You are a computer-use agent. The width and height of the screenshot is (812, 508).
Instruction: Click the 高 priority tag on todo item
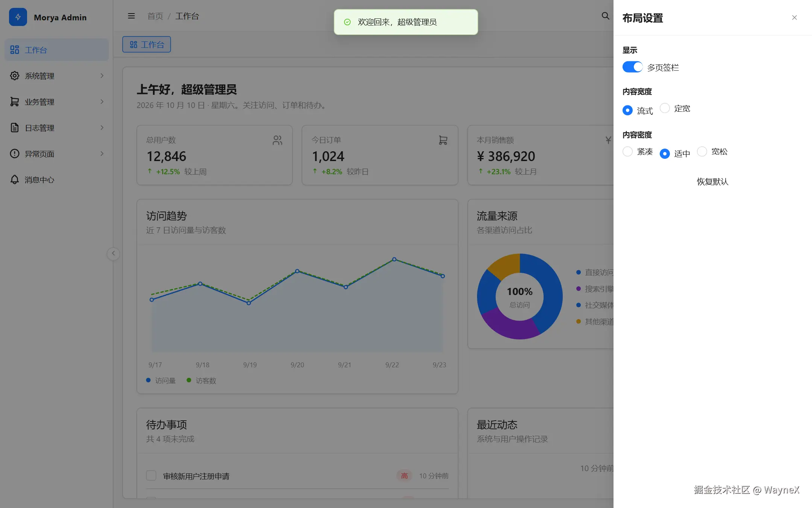[x=404, y=476]
